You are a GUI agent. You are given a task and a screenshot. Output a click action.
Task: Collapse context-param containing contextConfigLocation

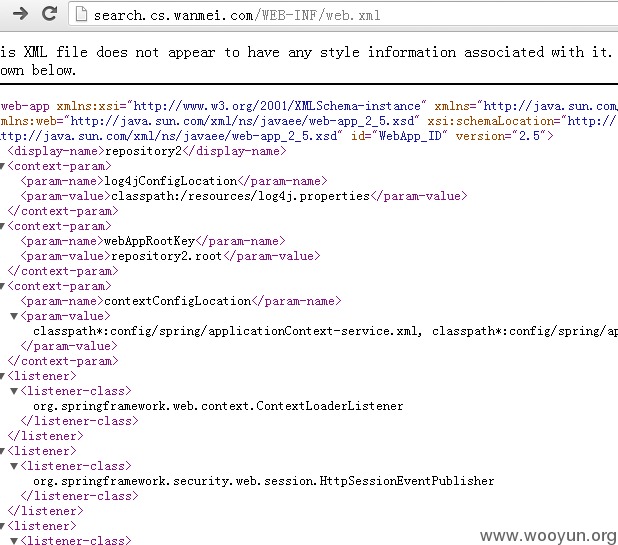[x=2, y=286]
